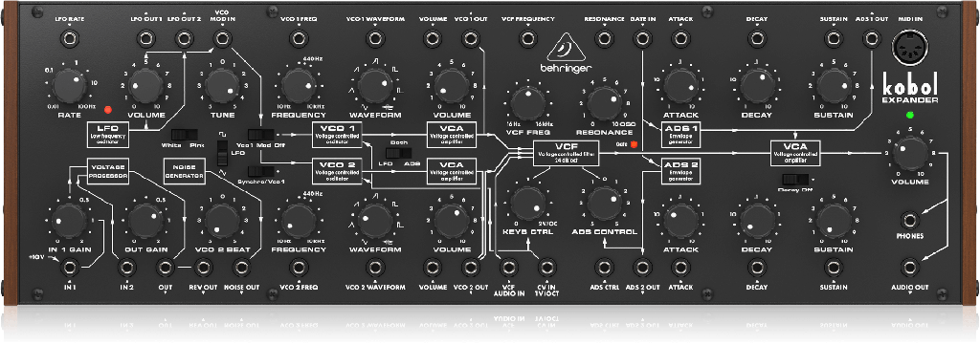This screenshot has height=345, width=980.
Task: Click the LFO VOLUME knob
Action: click(145, 87)
